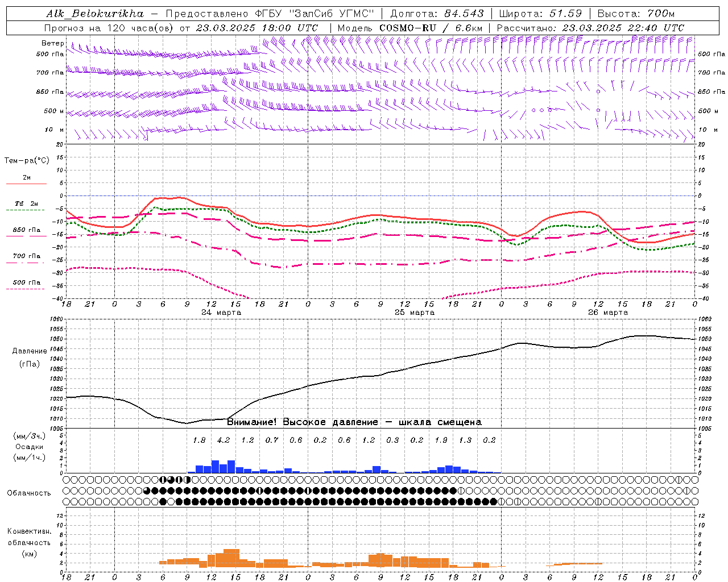
Task: Select the 700 гПа entry in the temperature legend
Action: 27,256
